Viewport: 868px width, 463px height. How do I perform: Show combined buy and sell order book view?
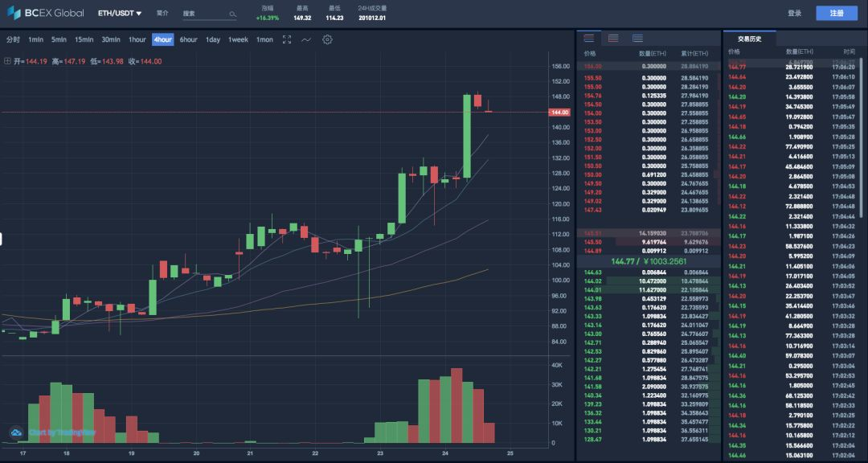pos(589,39)
